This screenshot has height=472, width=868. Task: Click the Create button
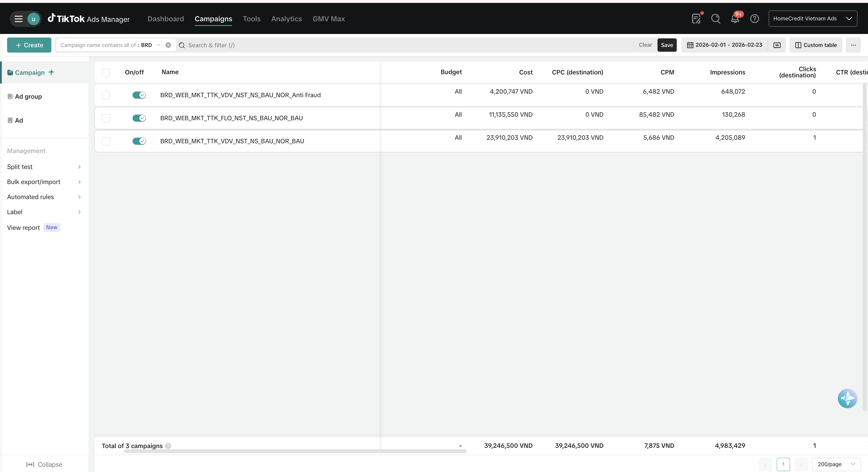(x=29, y=45)
